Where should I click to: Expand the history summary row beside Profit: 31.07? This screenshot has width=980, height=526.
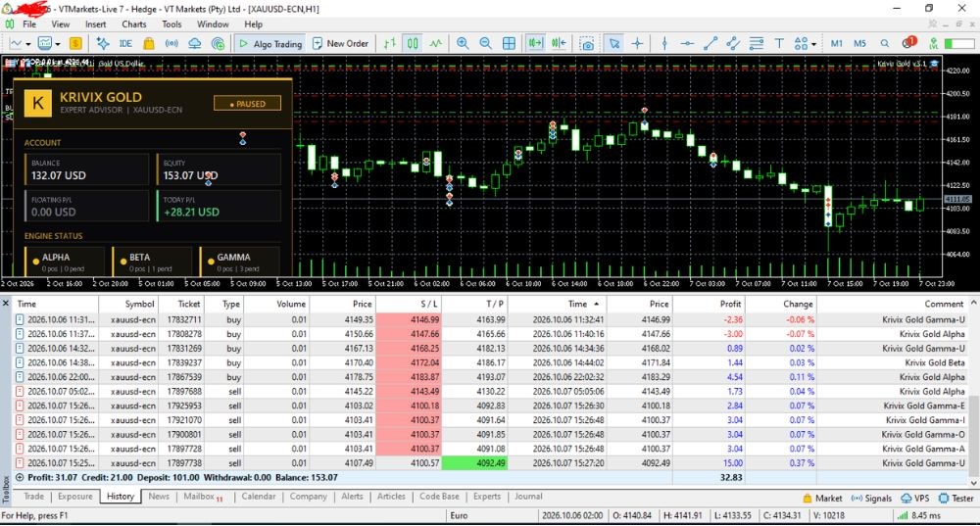pyautogui.click(x=20, y=478)
